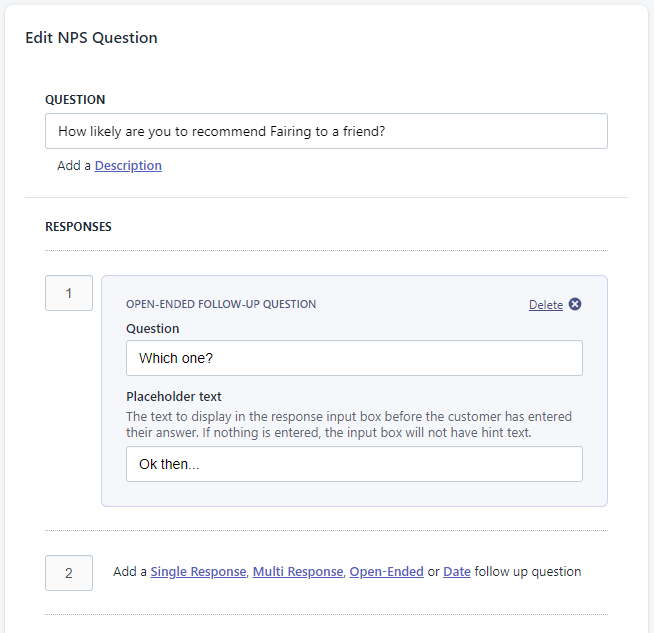The width and height of the screenshot is (654, 633).
Task: Click the placeholder help text paragraph
Action: (349, 424)
